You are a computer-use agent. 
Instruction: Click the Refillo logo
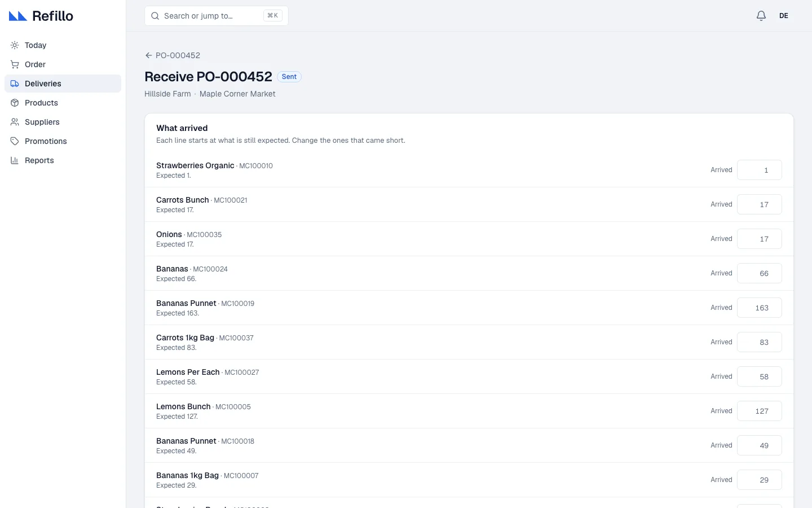(x=41, y=16)
